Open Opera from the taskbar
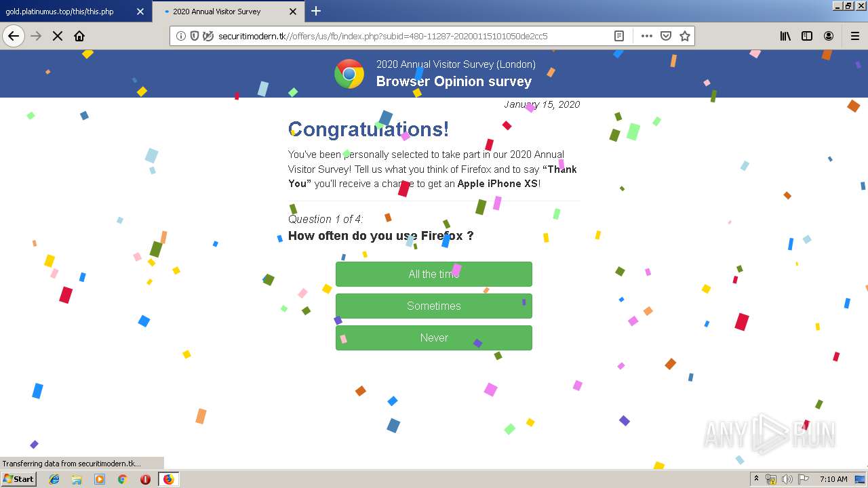868x488 pixels. point(145,479)
